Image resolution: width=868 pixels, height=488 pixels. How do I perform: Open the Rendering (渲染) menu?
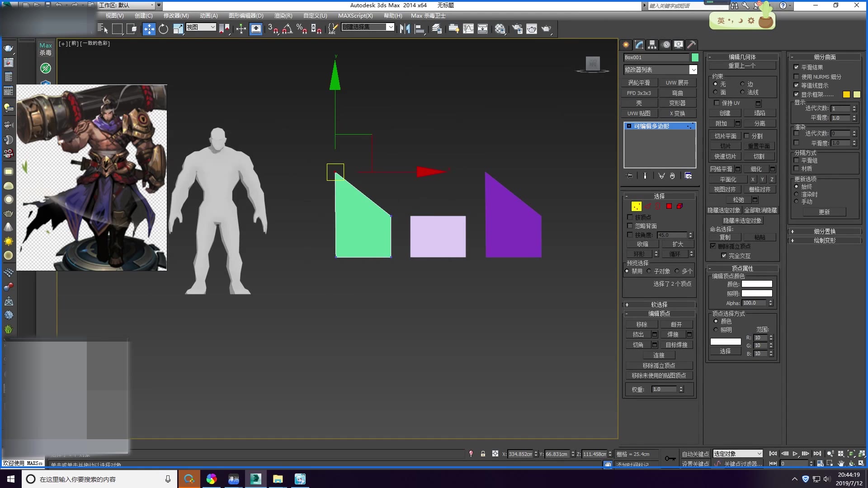(x=283, y=15)
